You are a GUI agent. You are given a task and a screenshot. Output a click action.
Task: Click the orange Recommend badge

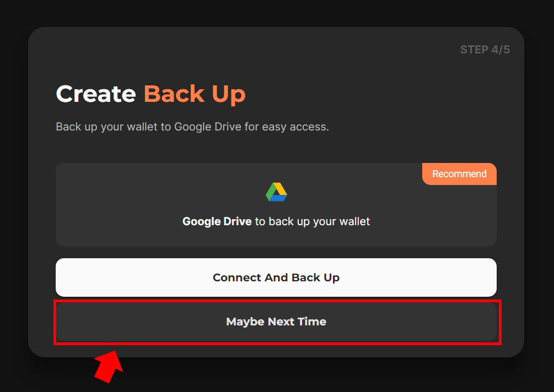[459, 174]
